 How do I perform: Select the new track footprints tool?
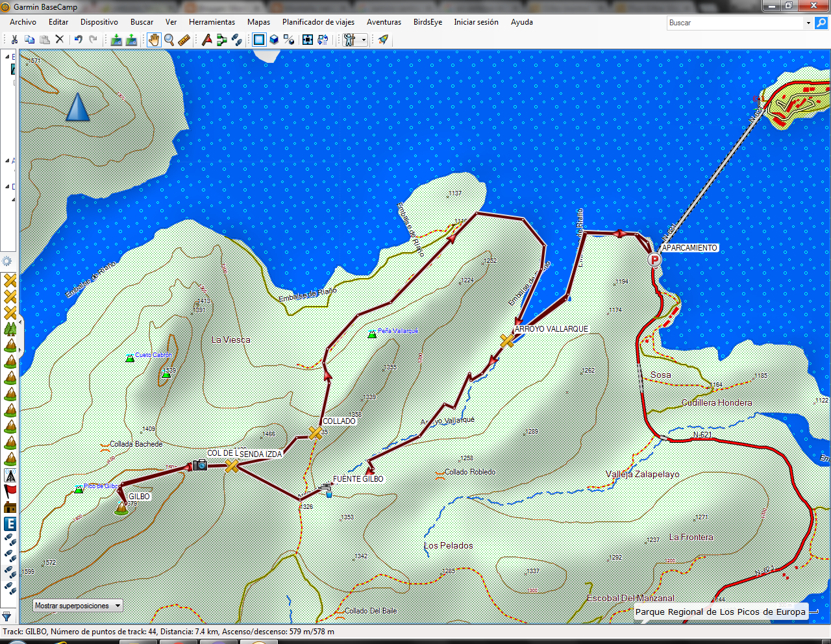(237, 40)
